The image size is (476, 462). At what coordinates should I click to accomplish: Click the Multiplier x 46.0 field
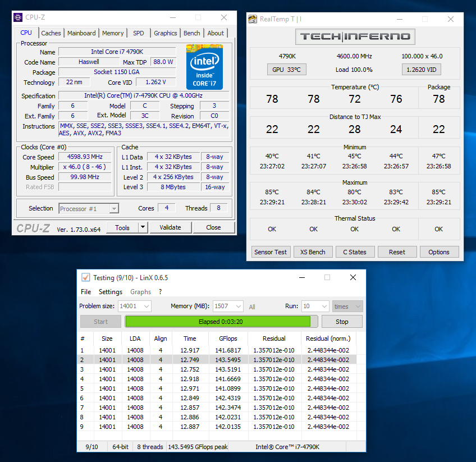(x=85, y=167)
